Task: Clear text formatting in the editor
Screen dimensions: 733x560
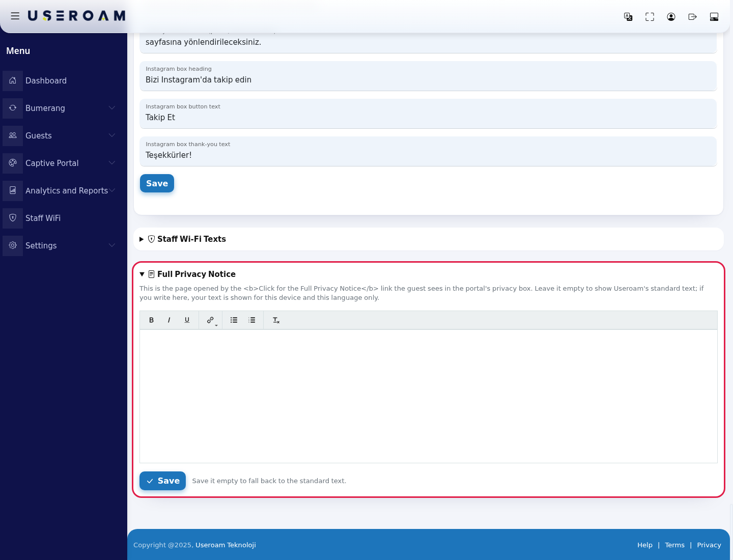Action: click(x=276, y=320)
